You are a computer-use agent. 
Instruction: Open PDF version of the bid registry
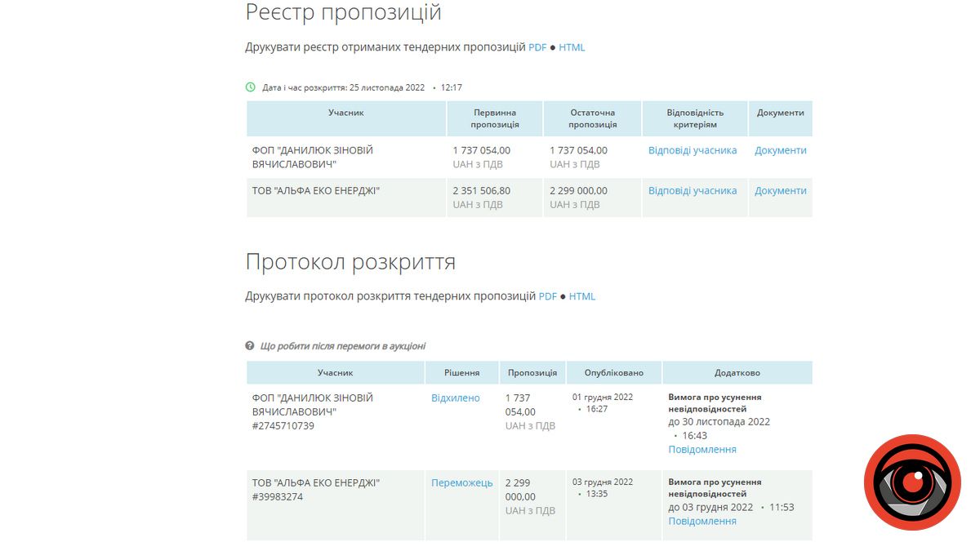tap(537, 47)
